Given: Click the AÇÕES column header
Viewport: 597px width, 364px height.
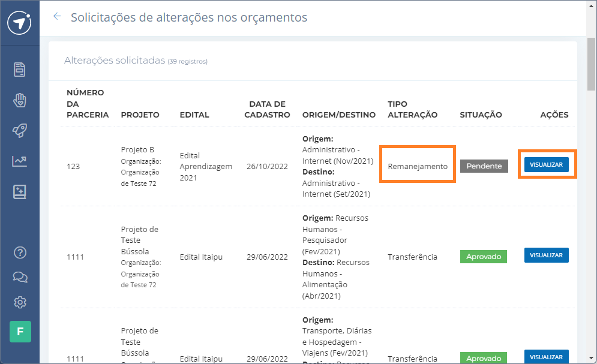Looking at the screenshot, I should tap(554, 115).
